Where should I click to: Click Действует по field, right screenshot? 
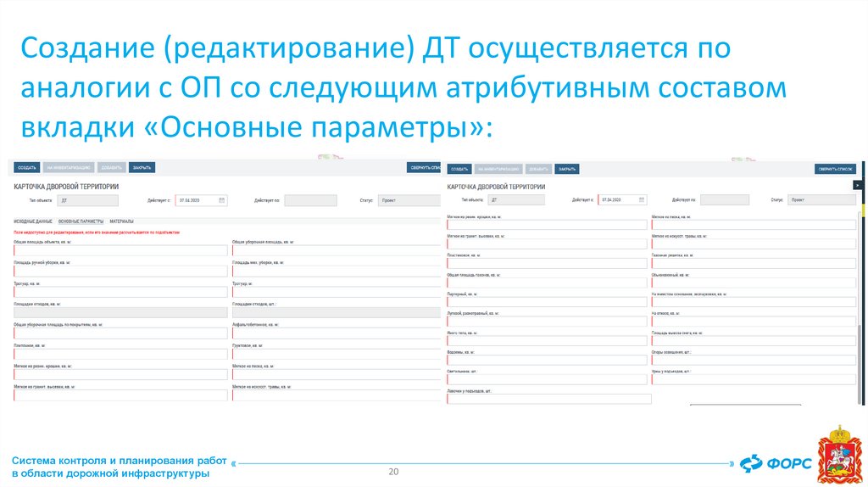[725, 199]
